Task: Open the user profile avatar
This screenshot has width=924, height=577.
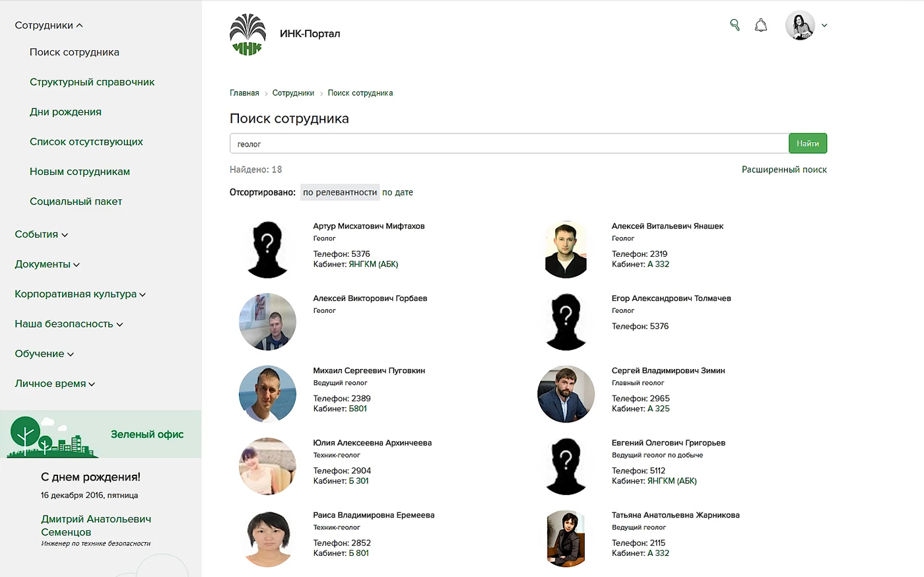Action: tap(800, 26)
